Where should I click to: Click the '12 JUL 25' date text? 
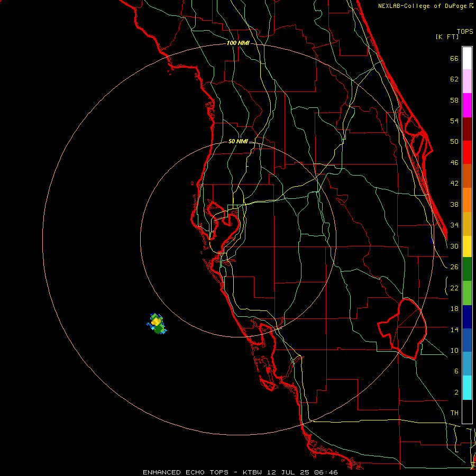click(x=288, y=472)
